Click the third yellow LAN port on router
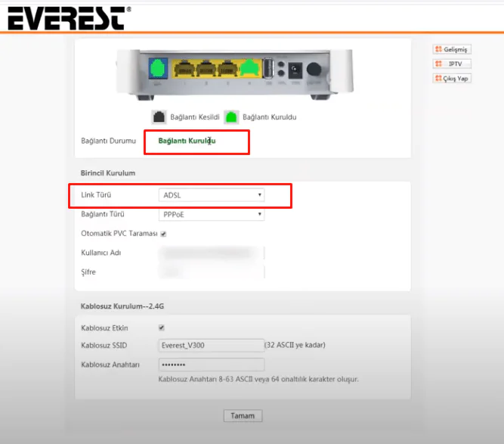This screenshot has height=444, width=504. point(228,69)
